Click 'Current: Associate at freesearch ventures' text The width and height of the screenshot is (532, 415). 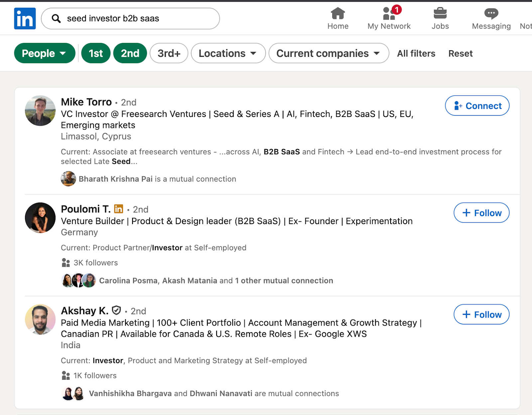click(x=281, y=156)
